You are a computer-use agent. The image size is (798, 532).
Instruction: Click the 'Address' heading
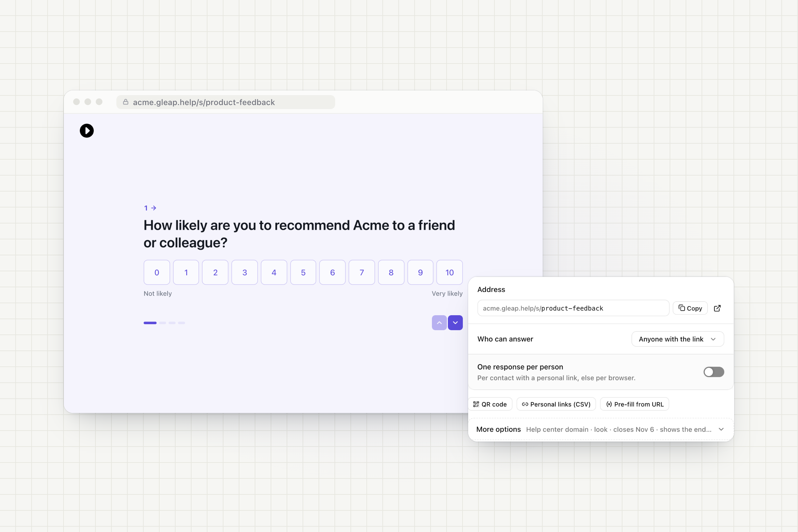(x=491, y=289)
